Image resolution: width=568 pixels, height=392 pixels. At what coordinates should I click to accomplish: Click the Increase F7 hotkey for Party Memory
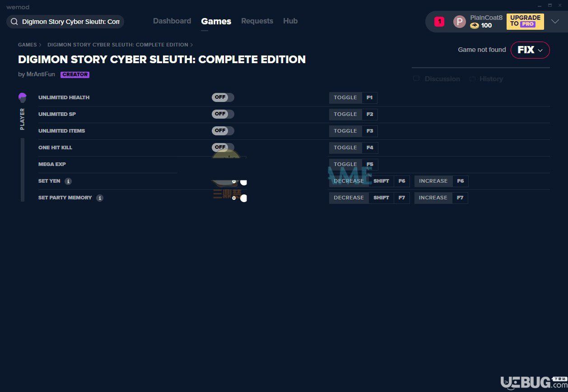click(x=441, y=198)
